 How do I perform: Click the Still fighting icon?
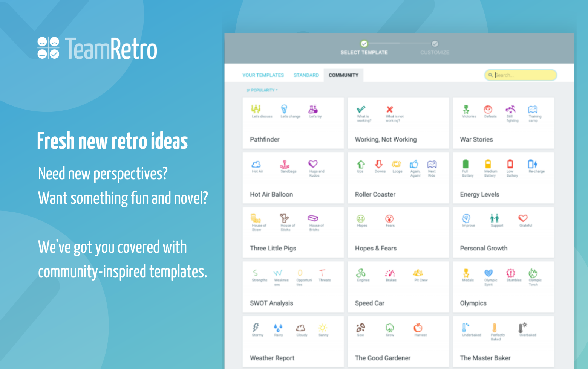pos(510,109)
